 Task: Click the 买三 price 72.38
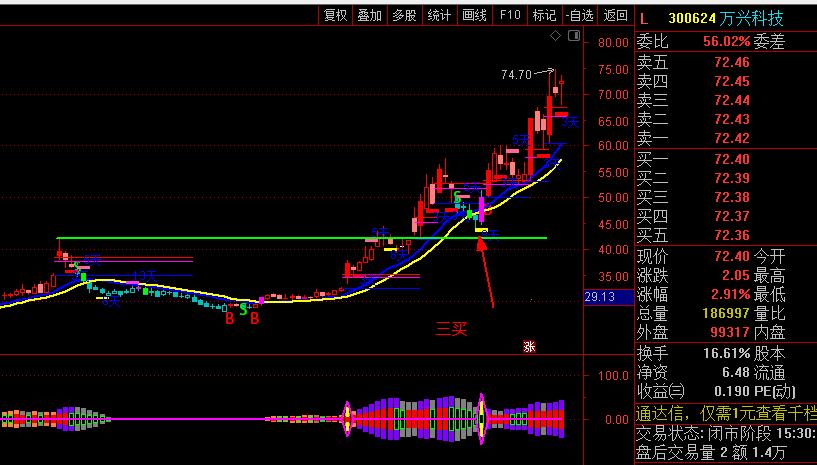[732, 197]
